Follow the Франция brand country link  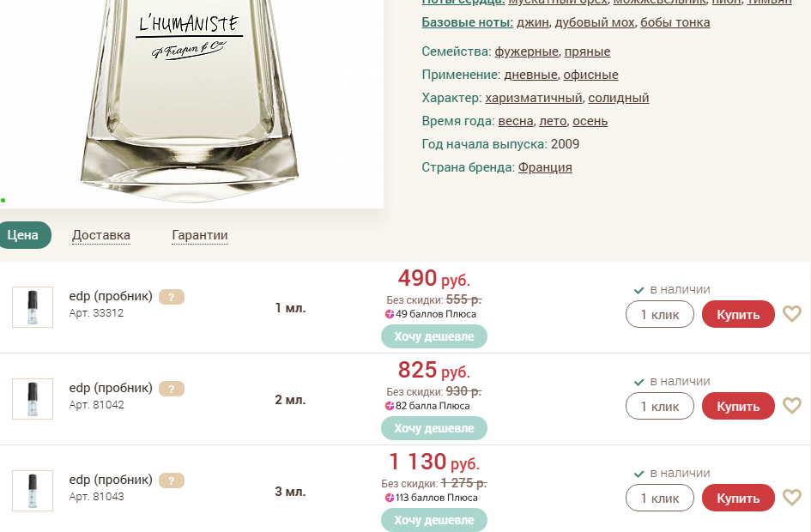click(x=545, y=167)
